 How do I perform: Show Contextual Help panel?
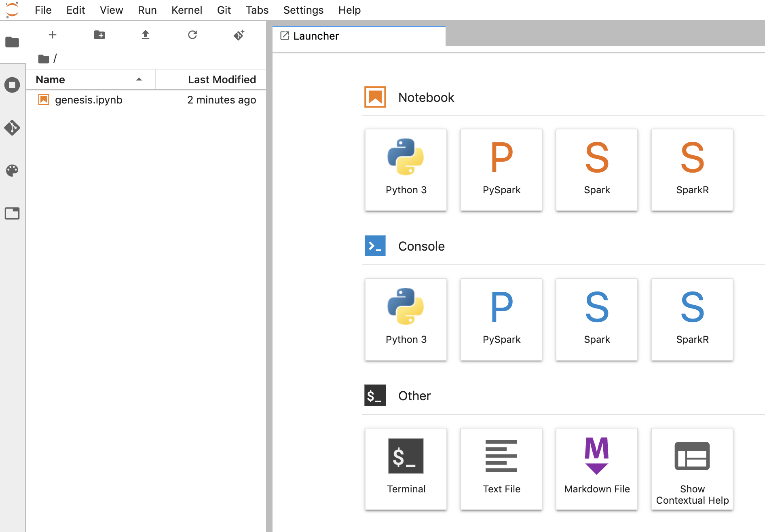[692, 469]
